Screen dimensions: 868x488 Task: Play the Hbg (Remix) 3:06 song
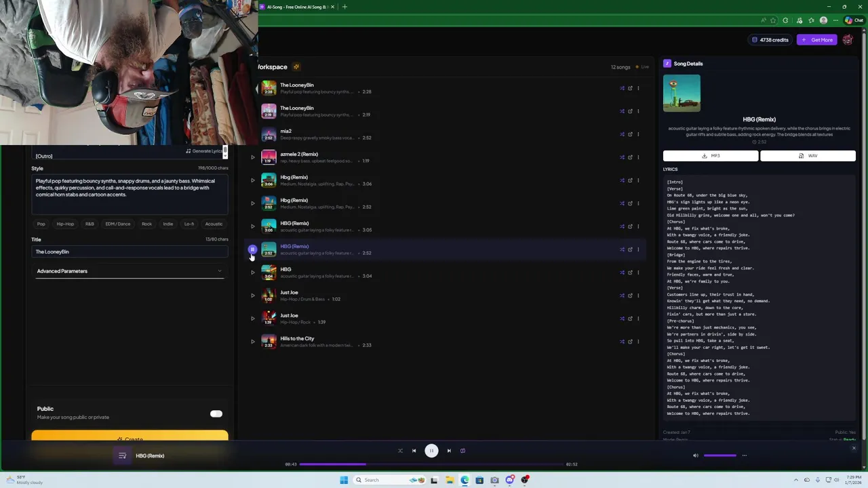pyautogui.click(x=253, y=180)
